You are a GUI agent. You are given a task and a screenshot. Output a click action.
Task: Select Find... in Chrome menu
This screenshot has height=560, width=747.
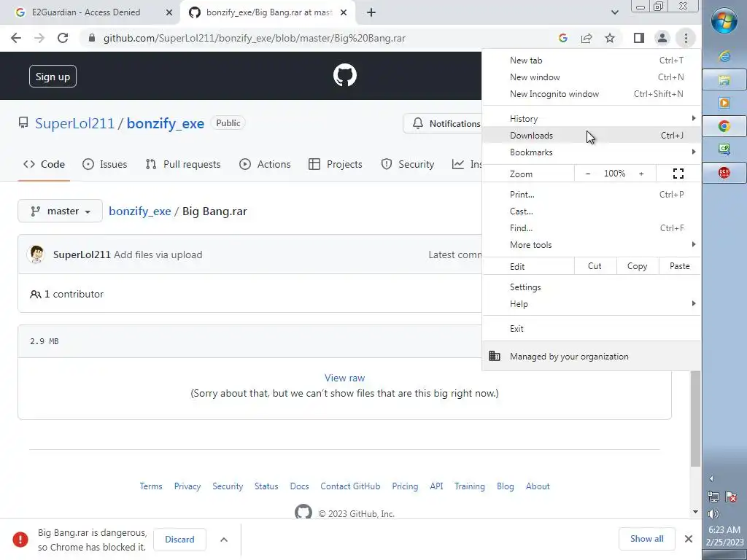click(591, 227)
